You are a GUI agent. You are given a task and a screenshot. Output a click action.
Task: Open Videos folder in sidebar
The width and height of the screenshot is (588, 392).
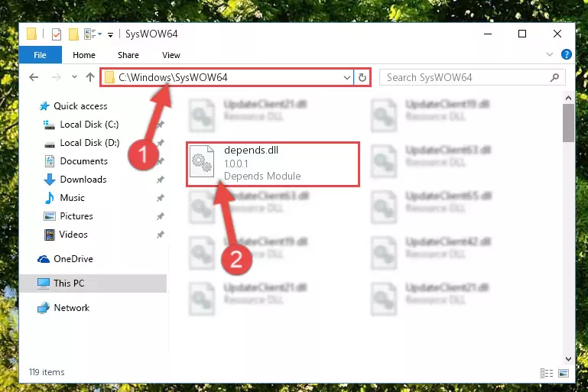tap(73, 235)
